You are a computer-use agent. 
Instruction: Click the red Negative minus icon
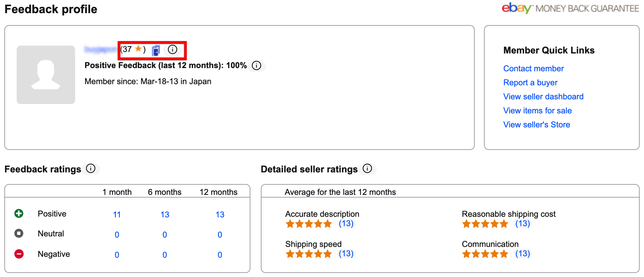pyautogui.click(x=19, y=254)
